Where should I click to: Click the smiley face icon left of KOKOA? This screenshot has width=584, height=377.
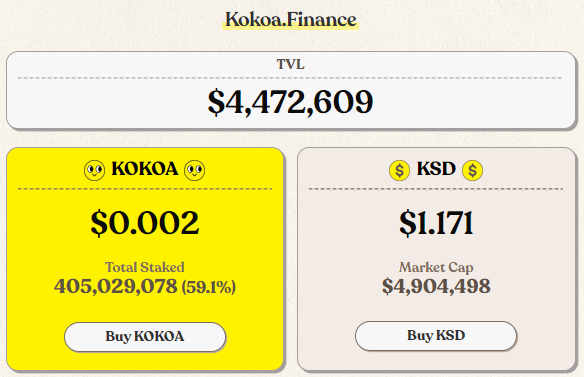tap(94, 170)
